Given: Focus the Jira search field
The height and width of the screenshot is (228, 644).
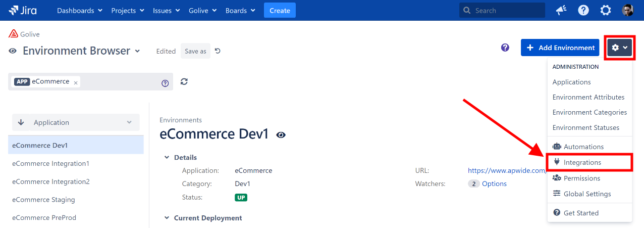Looking at the screenshot, I should (x=502, y=10).
